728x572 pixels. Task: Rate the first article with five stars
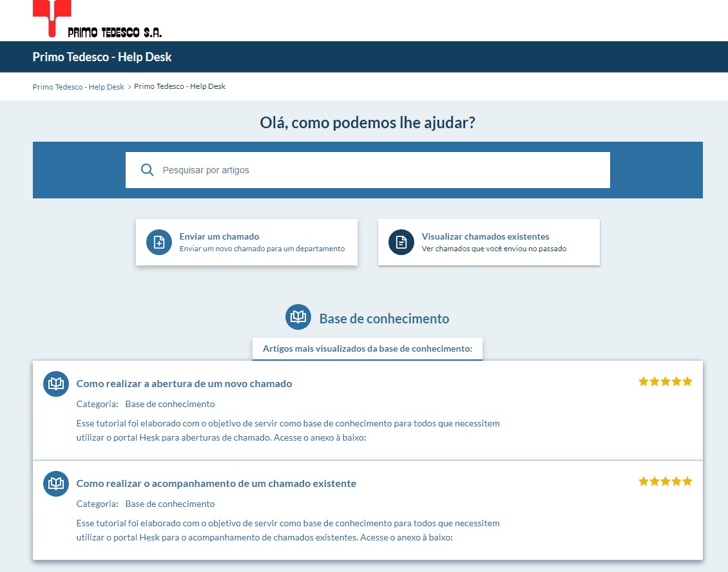688,381
